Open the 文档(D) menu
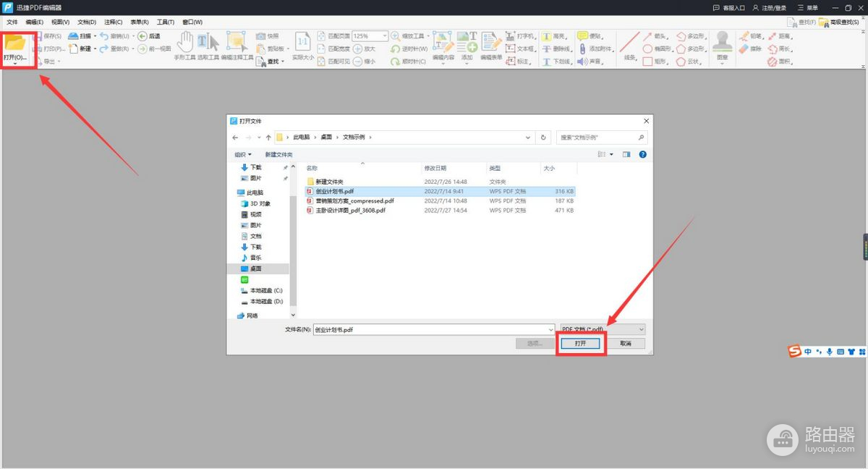The height and width of the screenshot is (469, 868). coord(87,22)
